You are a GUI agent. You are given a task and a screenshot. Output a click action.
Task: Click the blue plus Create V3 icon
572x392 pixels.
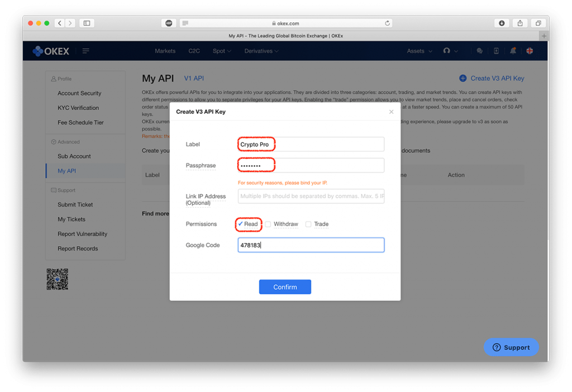[463, 78]
